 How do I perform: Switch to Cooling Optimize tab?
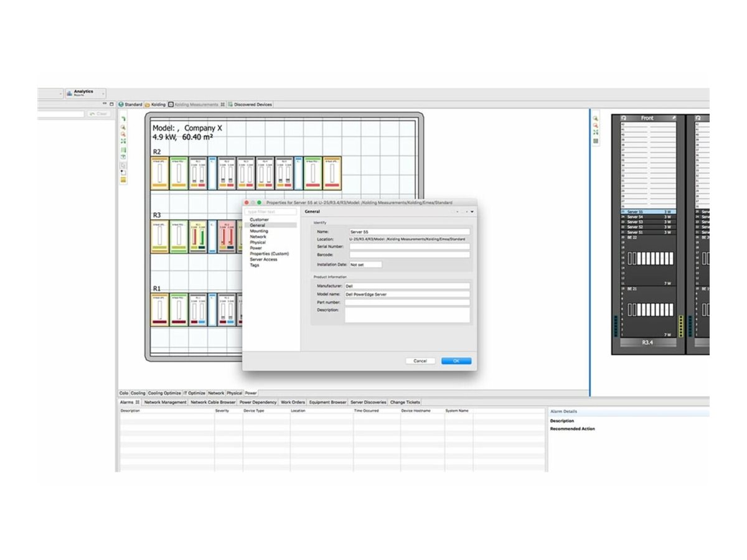164,393
